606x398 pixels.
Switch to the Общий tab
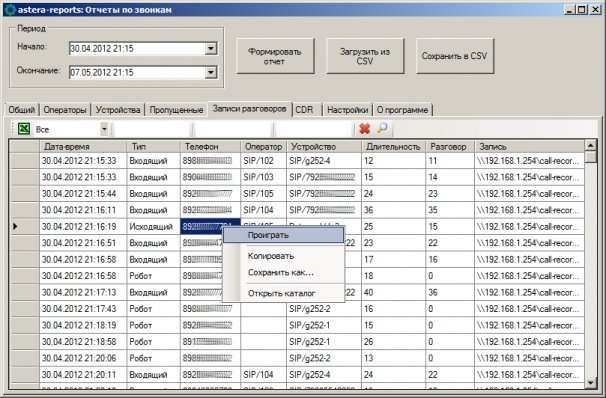coord(22,110)
